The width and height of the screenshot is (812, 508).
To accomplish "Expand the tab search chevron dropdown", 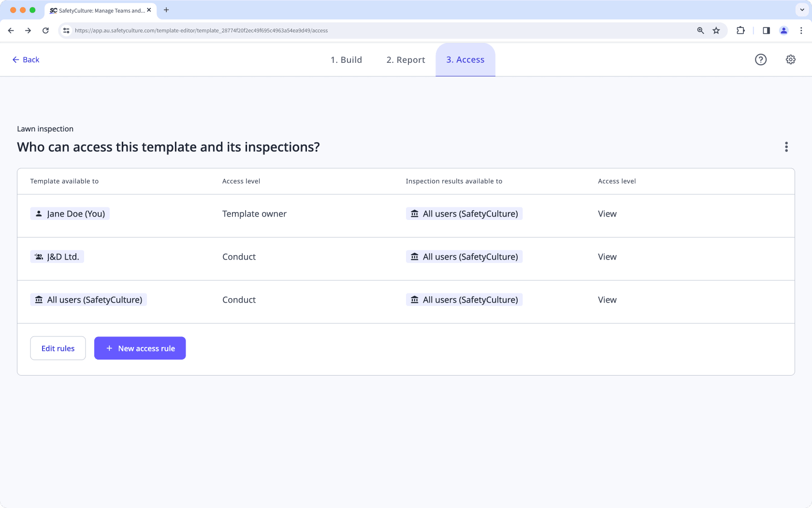I will (x=802, y=10).
